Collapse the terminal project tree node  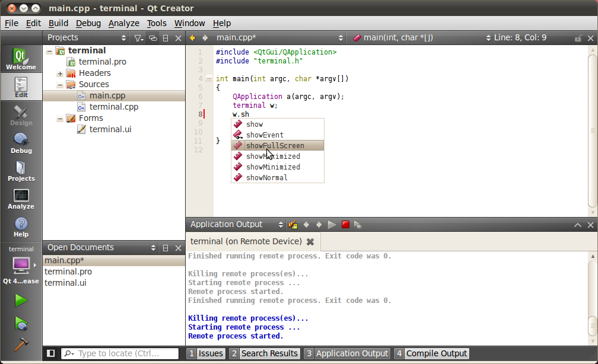50,51
